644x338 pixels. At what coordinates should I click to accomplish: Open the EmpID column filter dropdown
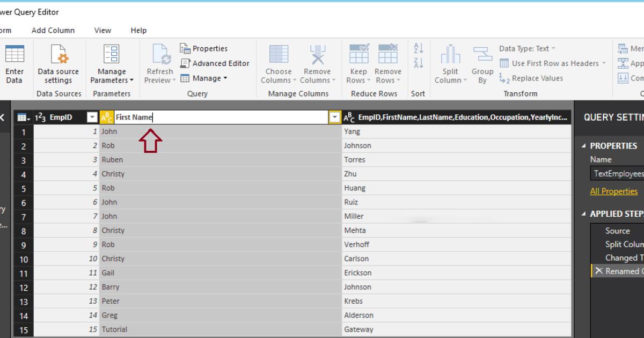[x=92, y=117]
